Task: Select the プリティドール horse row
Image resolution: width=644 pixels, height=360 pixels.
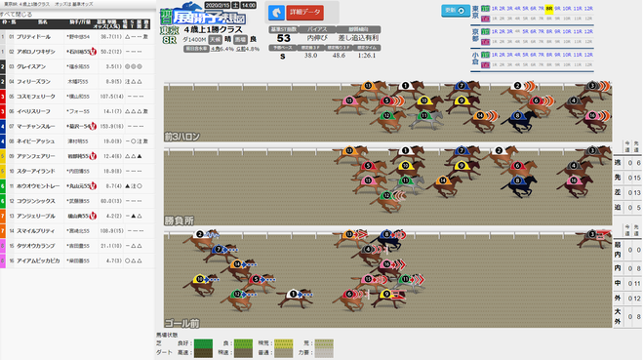Action: coord(77,37)
